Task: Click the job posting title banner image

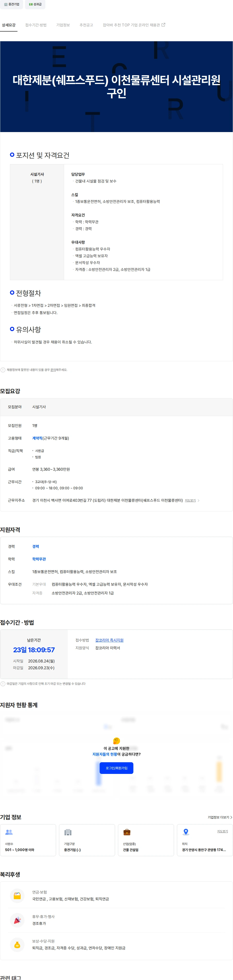Action: tap(116, 87)
